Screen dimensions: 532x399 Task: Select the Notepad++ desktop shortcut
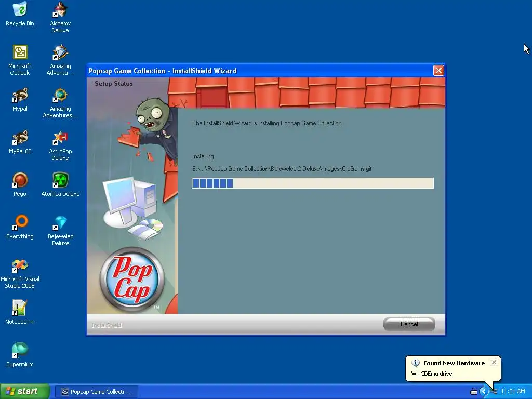(x=20, y=312)
